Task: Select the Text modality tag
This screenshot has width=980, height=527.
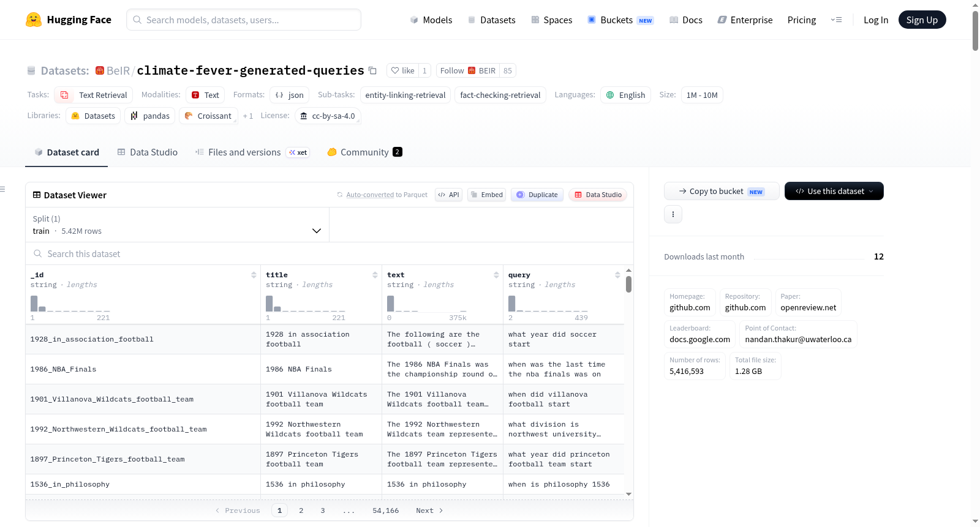Action: 205,95
